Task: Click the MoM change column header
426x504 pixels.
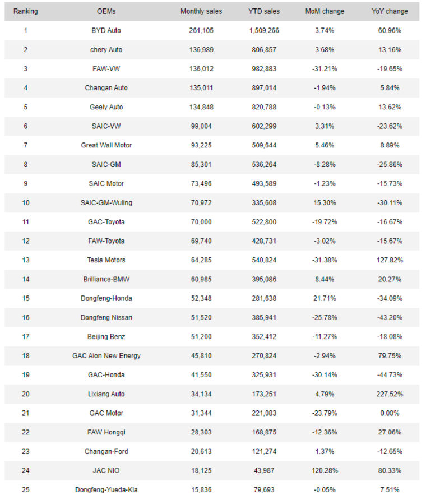Action: tap(325, 12)
